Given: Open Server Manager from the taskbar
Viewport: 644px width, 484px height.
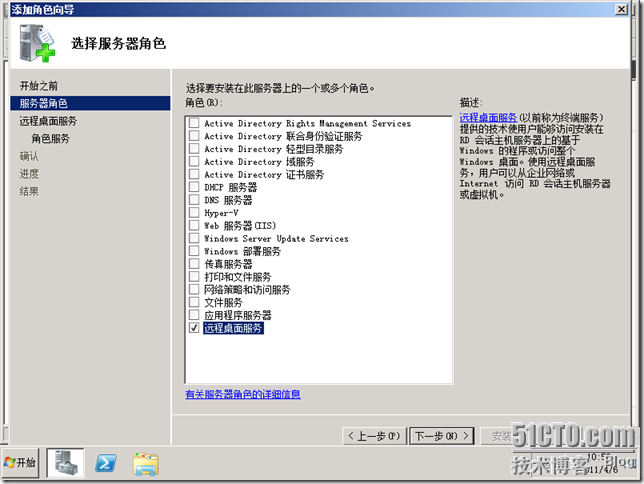Looking at the screenshot, I should click(65, 463).
